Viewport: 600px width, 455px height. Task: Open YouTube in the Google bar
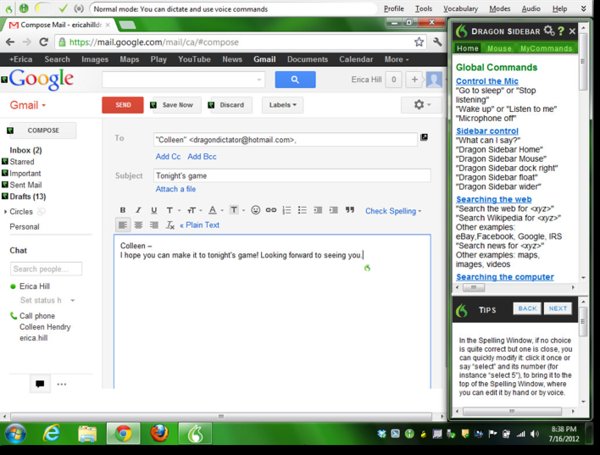[x=194, y=60]
